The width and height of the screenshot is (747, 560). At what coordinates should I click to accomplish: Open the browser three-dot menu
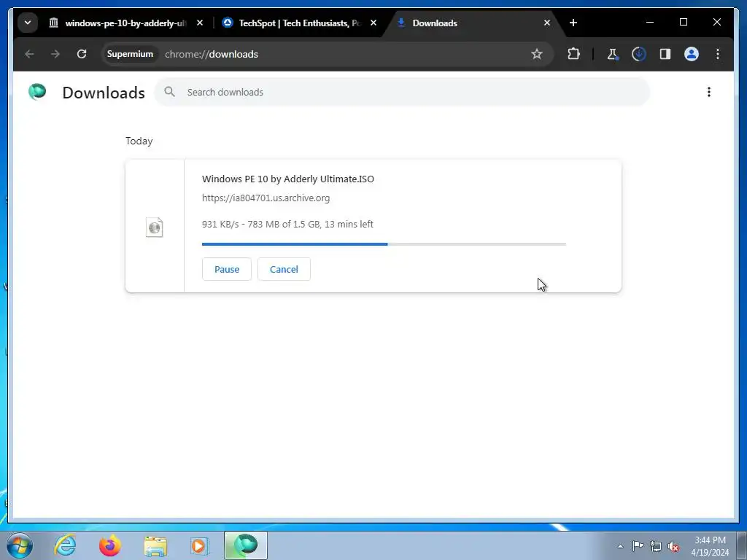pos(718,54)
